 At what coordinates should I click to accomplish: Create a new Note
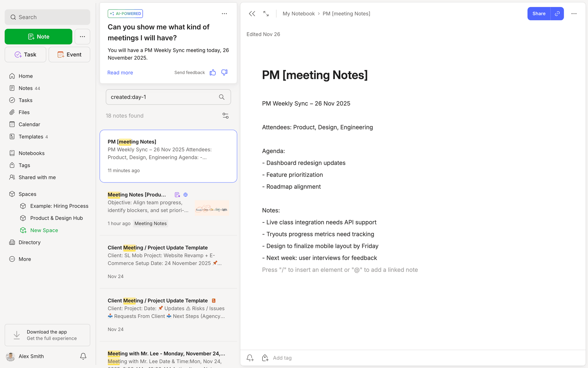click(x=39, y=36)
